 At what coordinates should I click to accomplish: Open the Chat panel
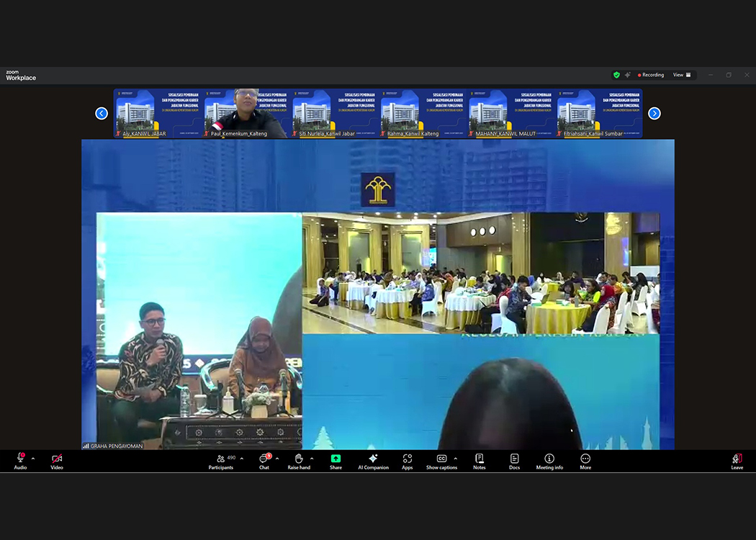(264, 461)
